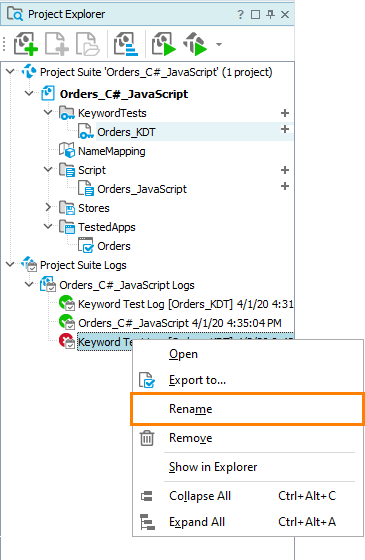Click the Run Focused Item toolbar icon
The height and width of the screenshot is (560, 365).
pos(195,44)
